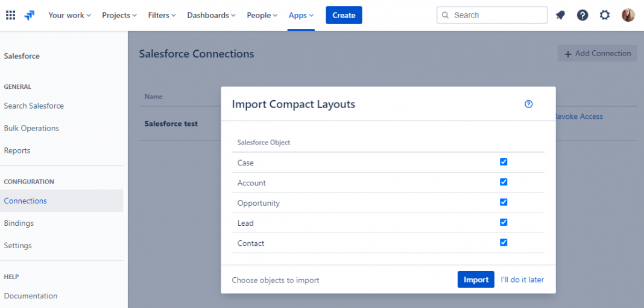Click the Jira logo icon
644x308 pixels.
30,15
